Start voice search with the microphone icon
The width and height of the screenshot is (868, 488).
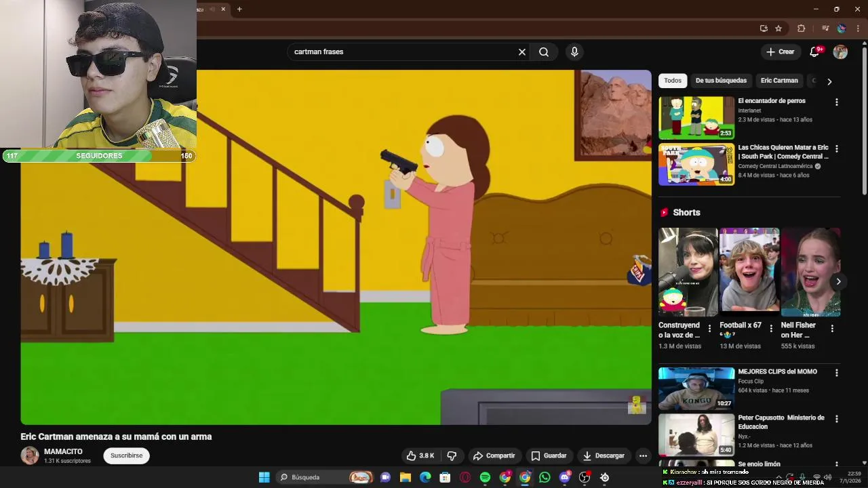[x=574, y=52]
